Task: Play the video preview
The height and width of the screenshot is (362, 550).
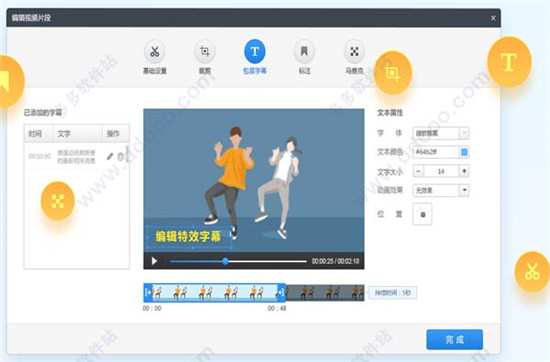Action: [154, 261]
